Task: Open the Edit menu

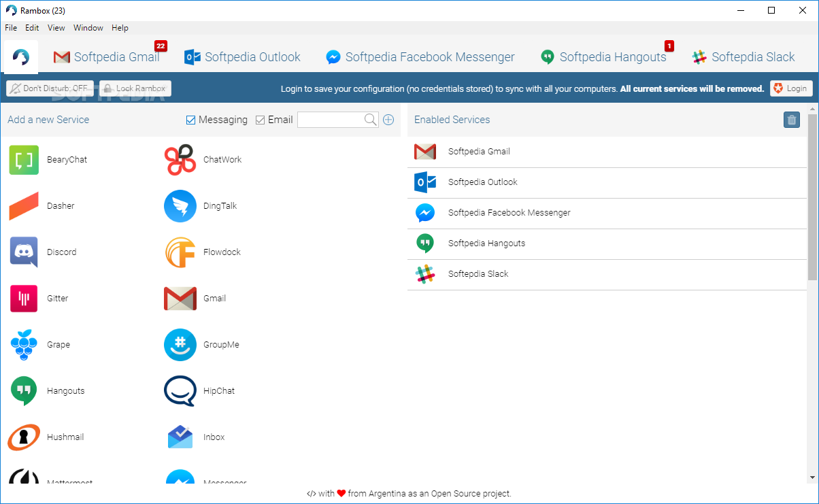Action: (32, 28)
